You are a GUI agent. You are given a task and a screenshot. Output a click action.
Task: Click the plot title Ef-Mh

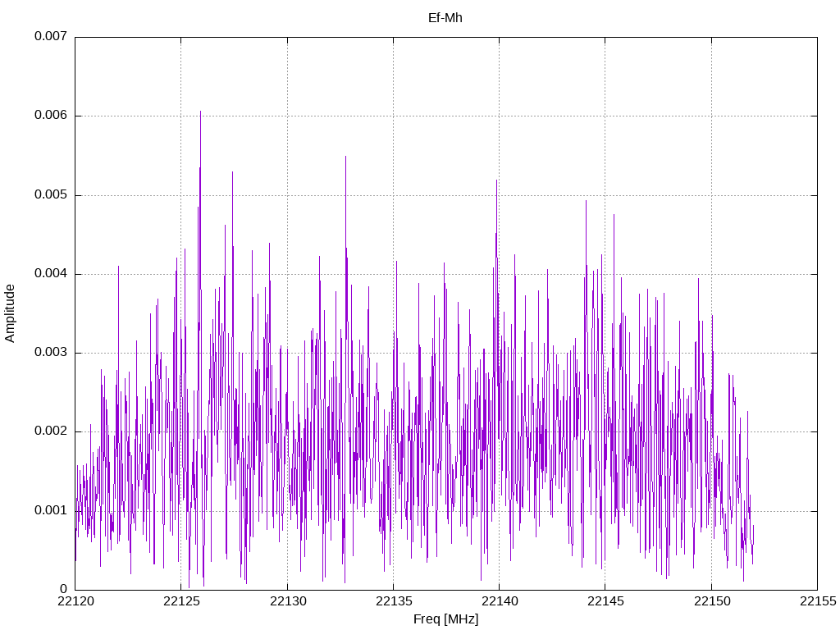pyautogui.click(x=445, y=18)
